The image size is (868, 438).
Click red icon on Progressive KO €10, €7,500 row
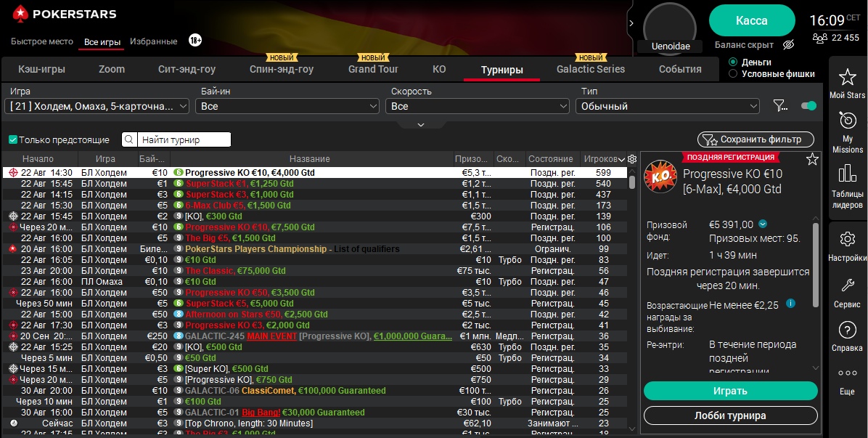coord(13,227)
